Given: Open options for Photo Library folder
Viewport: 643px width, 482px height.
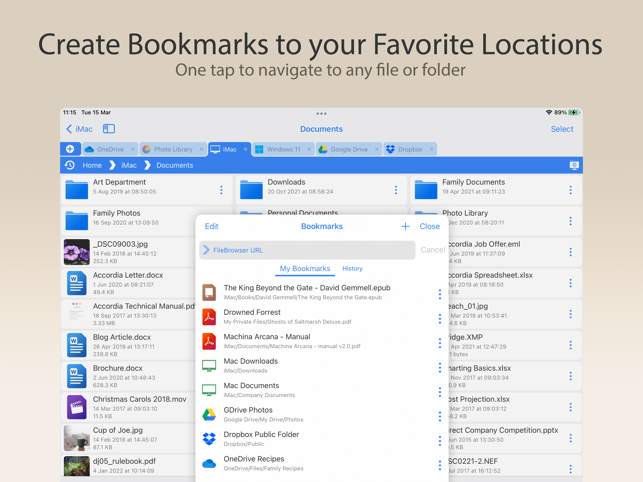Looking at the screenshot, I should pos(570,221).
